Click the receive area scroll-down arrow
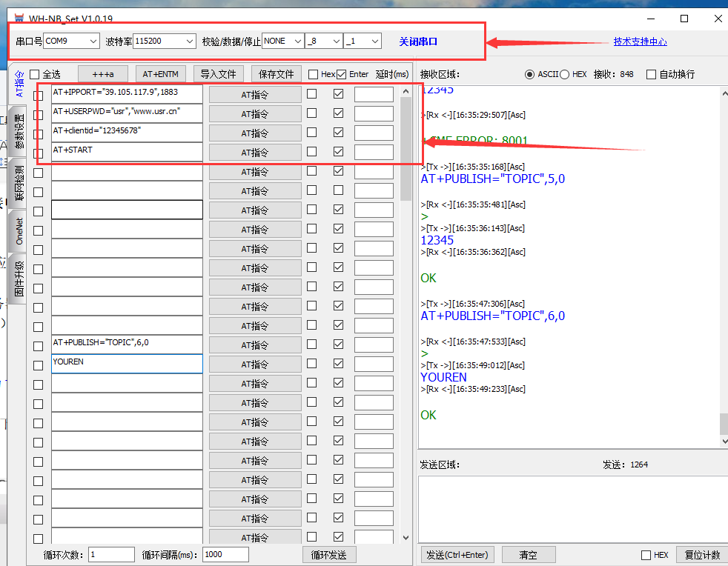 pyautogui.click(x=723, y=441)
